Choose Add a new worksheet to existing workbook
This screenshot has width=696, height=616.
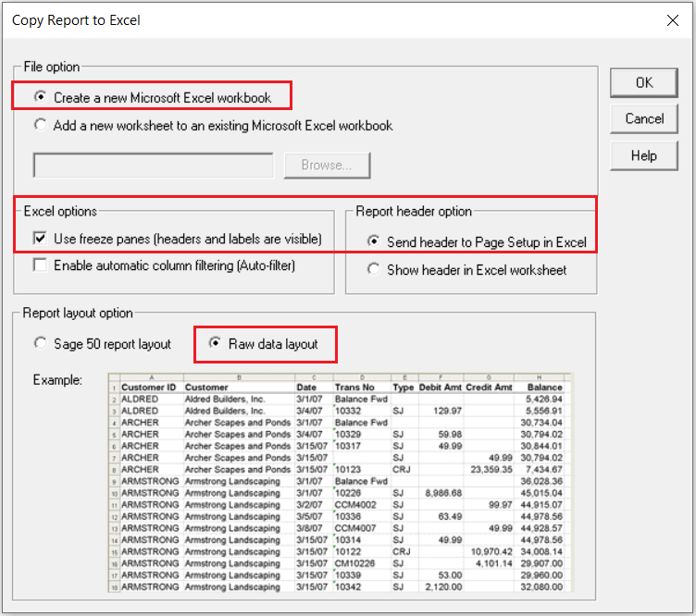(x=214, y=126)
